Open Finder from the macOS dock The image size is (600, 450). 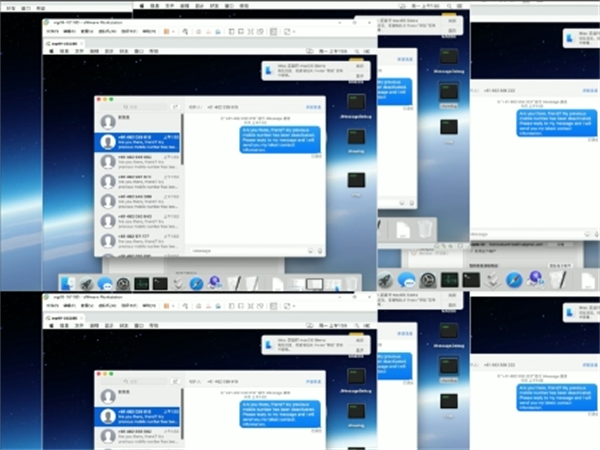pyautogui.click(x=69, y=284)
